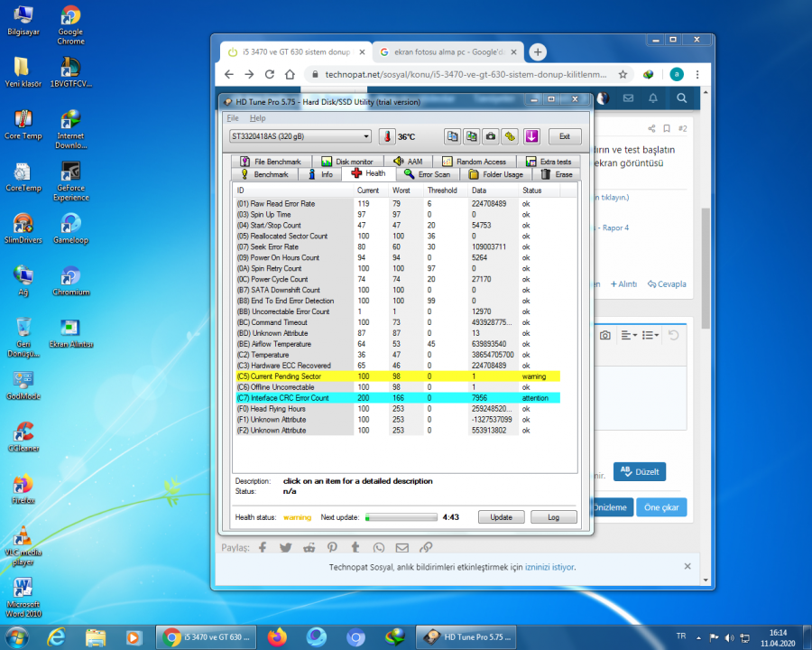Go forward in Chrome
Viewport: 812px width, 650px height.
(x=250, y=75)
